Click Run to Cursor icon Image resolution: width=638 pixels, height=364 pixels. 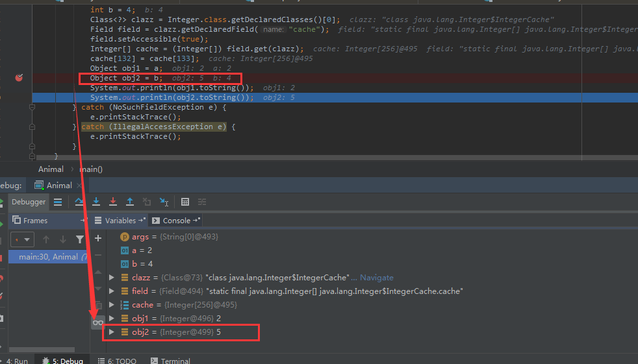point(164,202)
